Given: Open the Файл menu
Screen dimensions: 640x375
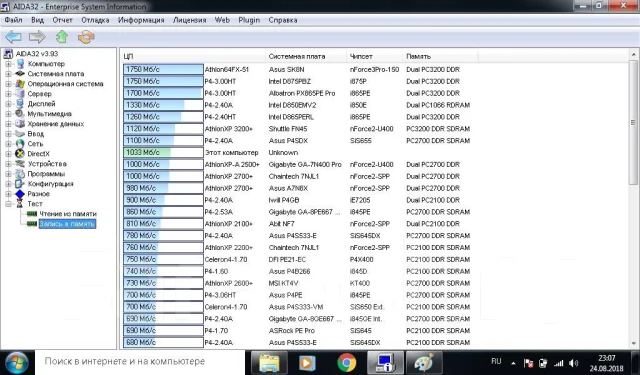Looking at the screenshot, I should (x=13, y=20).
